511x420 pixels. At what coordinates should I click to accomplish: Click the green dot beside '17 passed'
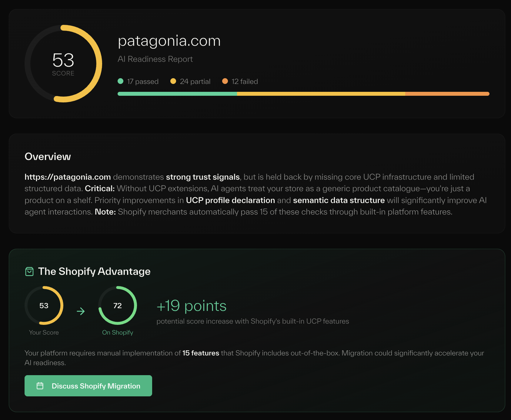[x=120, y=81]
